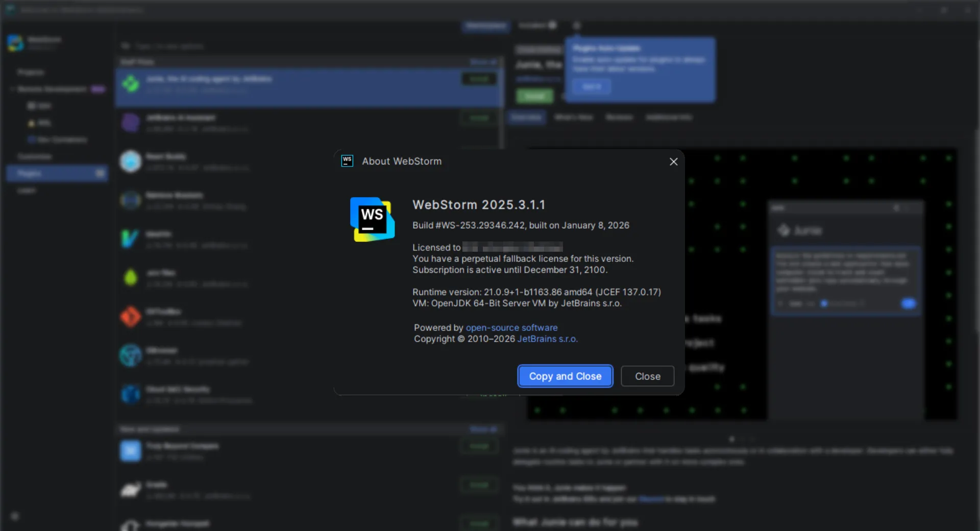This screenshot has height=531, width=980.
Task: Click the "Licensed to" label
Action: point(436,248)
